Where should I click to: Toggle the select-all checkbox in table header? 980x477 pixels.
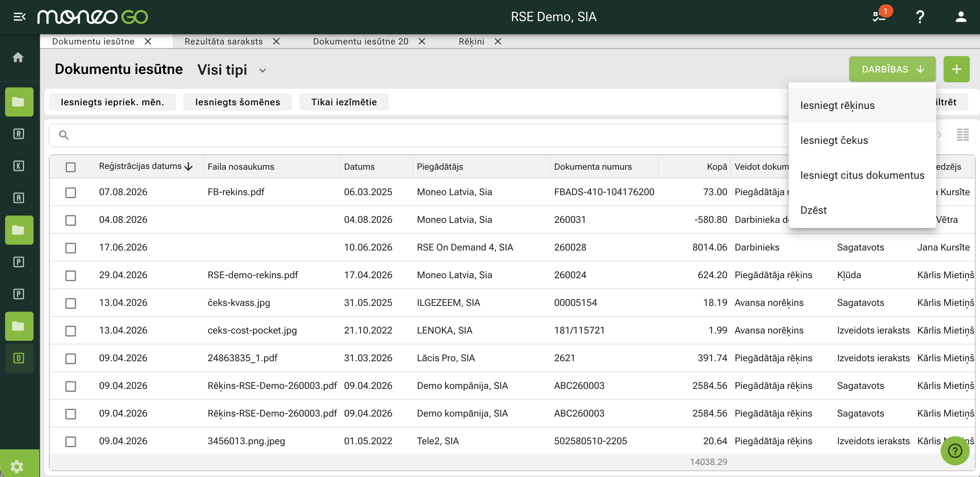point(70,167)
